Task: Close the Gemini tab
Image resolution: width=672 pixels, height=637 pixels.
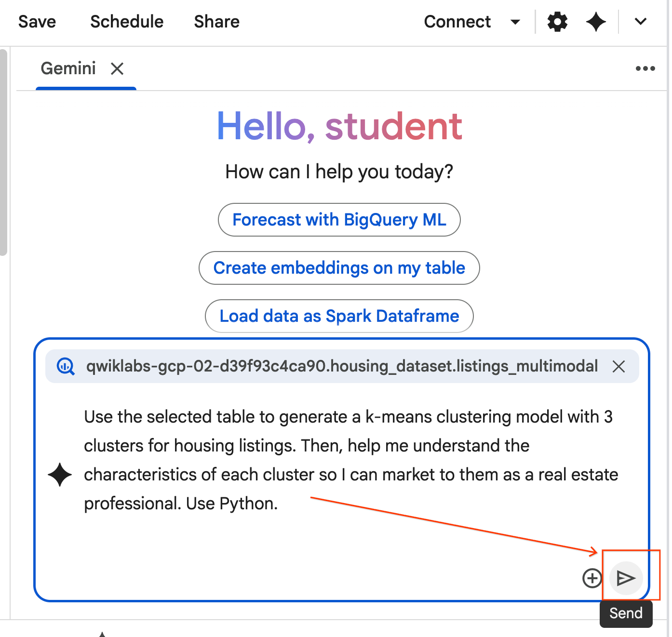Action: pyautogui.click(x=117, y=69)
